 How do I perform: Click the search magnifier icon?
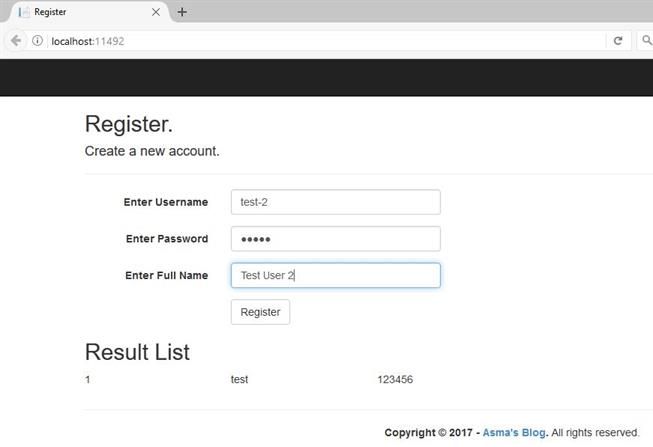click(646, 41)
